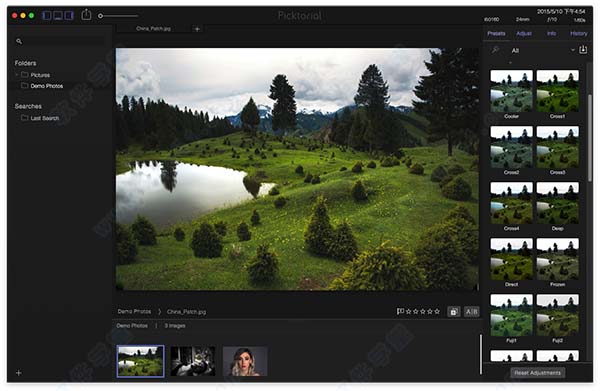Apply the Fuji2 preset thumbnail
The height and width of the screenshot is (391, 600).
pyautogui.click(x=558, y=315)
